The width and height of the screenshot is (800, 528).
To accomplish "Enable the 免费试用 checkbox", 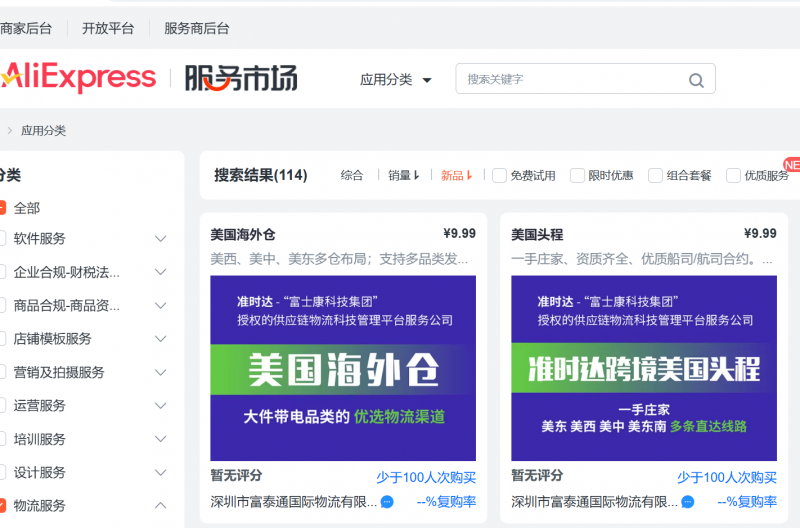I will tap(499, 175).
